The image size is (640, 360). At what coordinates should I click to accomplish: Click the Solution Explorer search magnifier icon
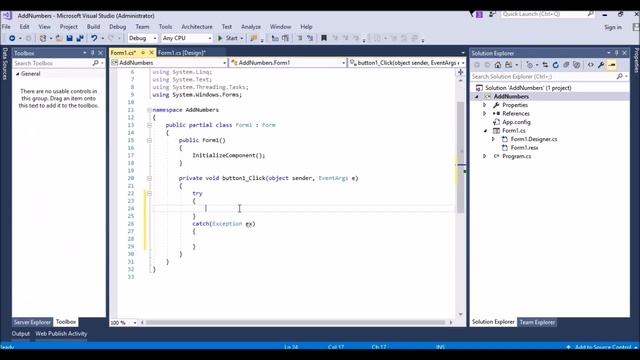(620, 76)
